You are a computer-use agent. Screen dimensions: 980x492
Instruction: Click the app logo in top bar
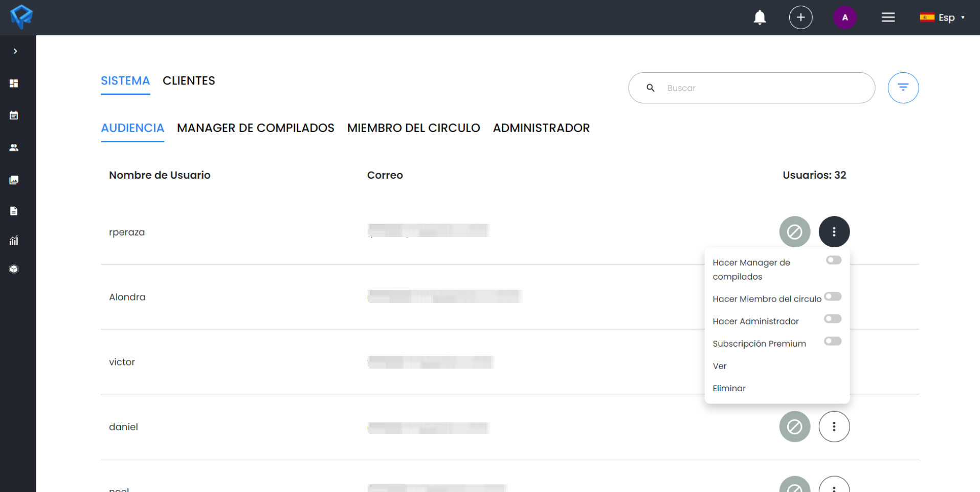click(x=21, y=17)
